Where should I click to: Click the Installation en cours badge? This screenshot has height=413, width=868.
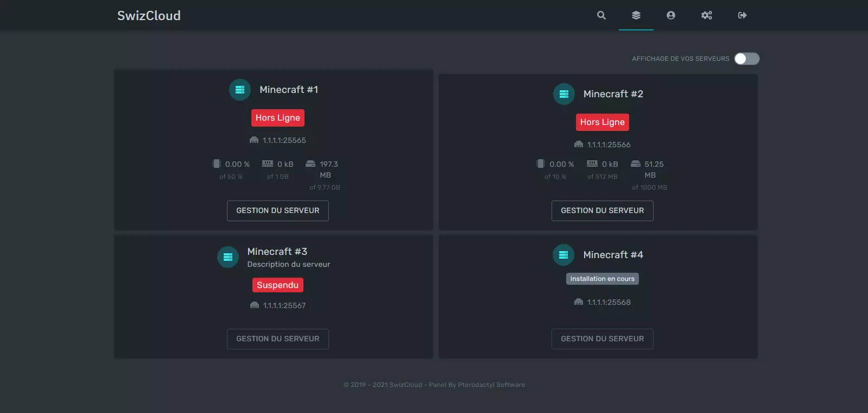coord(602,279)
